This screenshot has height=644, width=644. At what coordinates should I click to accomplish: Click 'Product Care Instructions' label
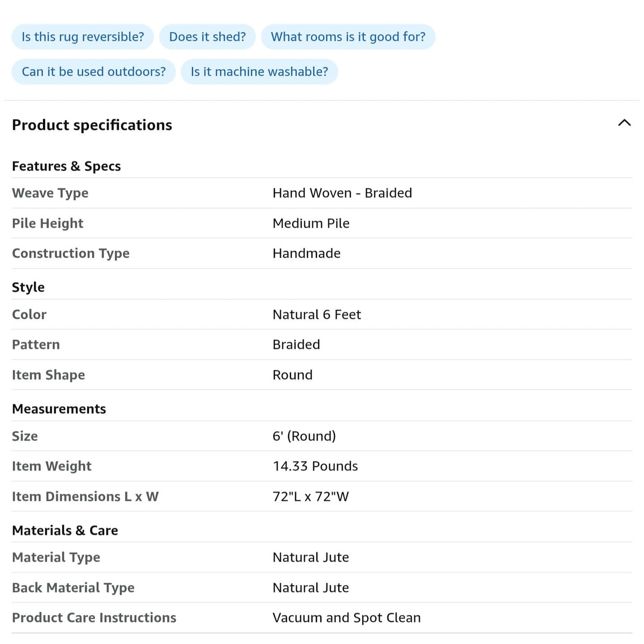(x=94, y=618)
